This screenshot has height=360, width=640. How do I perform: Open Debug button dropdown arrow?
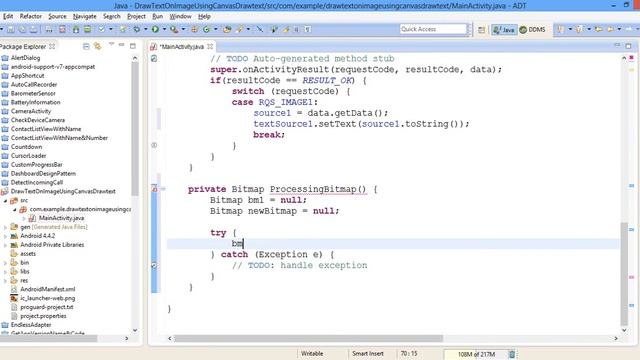click(x=146, y=29)
